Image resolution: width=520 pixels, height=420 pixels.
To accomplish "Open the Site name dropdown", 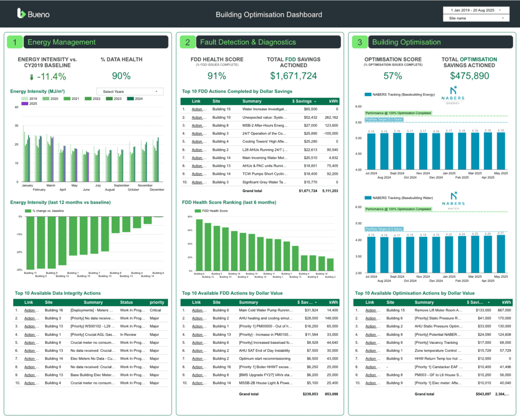I will click(x=475, y=18).
